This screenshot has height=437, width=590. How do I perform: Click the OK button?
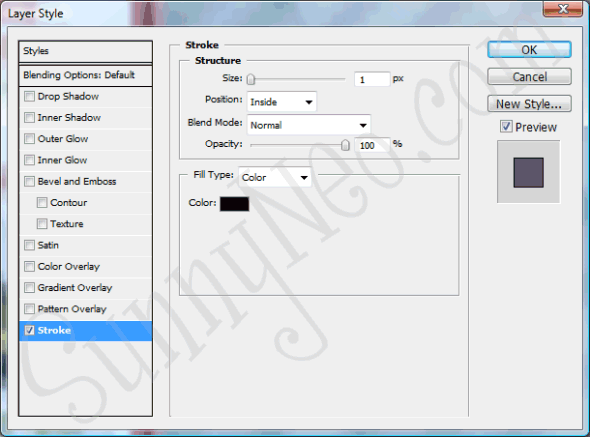coord(529,50)
